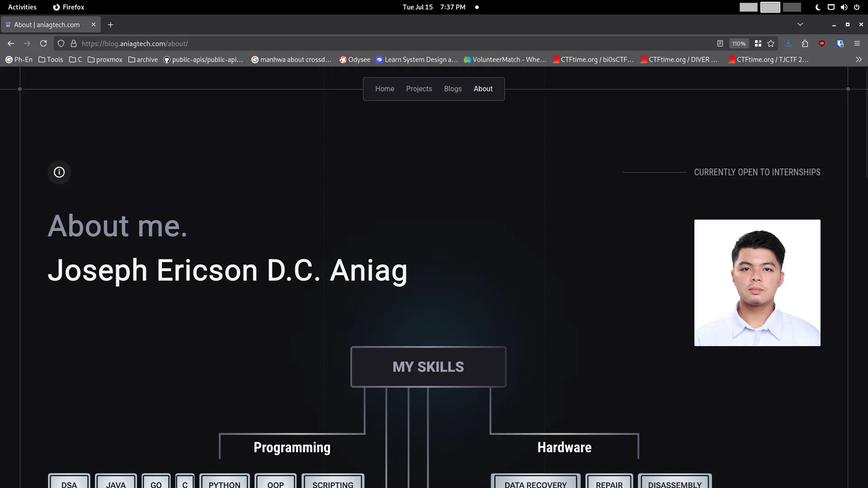Click the Home navigation link
This screenshot has height=488, width=868.
385,89
